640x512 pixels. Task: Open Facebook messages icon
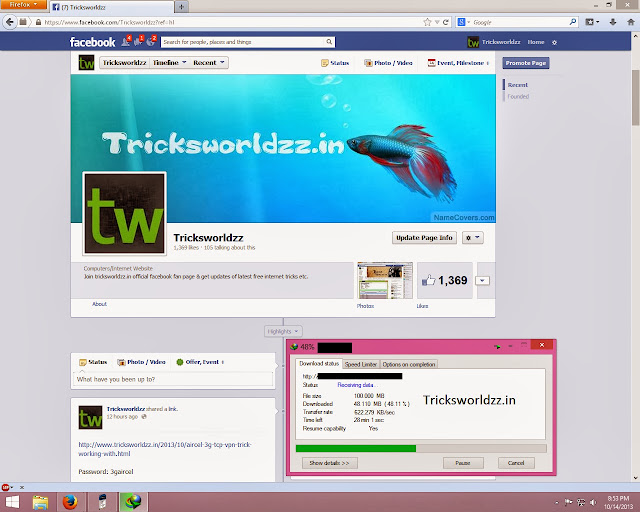point(138,41)
